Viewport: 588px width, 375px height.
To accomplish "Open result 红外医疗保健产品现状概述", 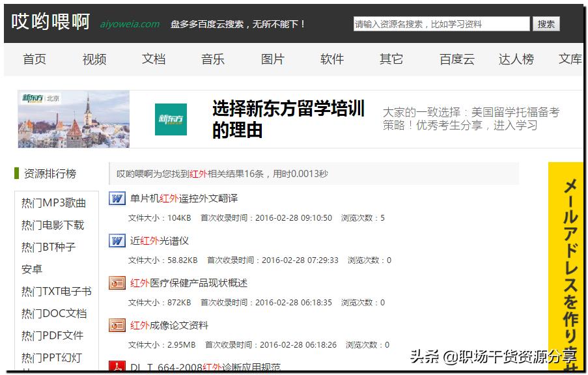I will pos(189,283).
